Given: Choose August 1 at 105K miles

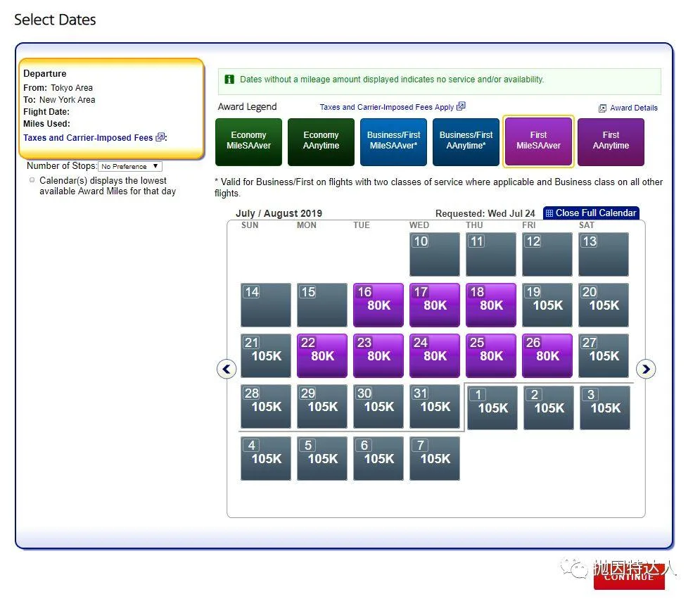Looking at the screenshot, I should 492,408.
